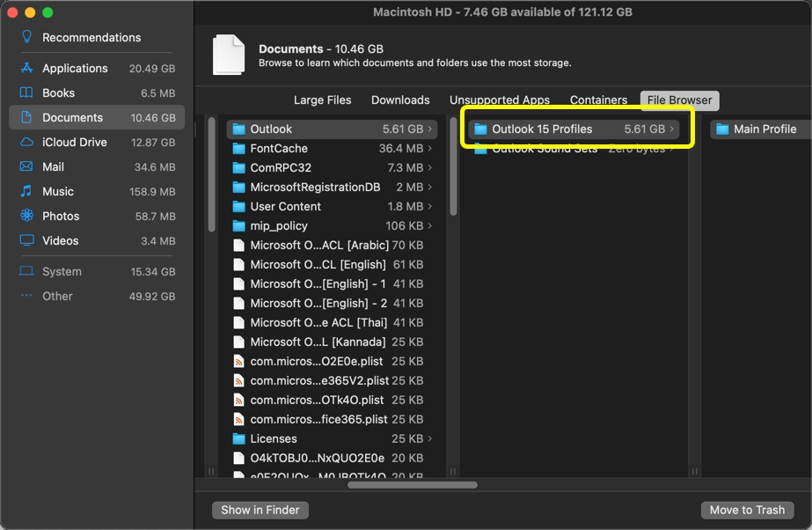Select Microsoft O...e ACL [Thai] file
Screen dimensions: 812x530
coord(332,323)
